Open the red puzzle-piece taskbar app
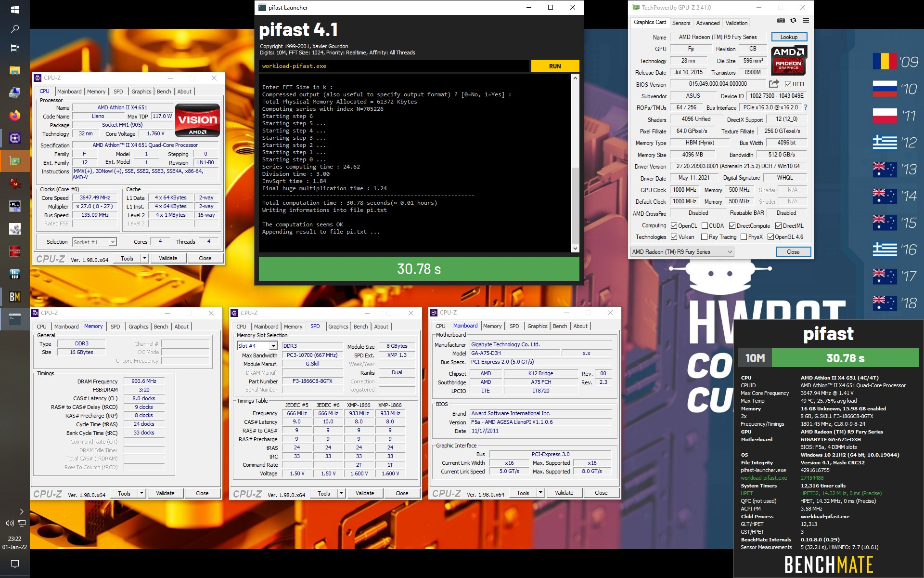The image size is (924, 578). click(14, 184)
